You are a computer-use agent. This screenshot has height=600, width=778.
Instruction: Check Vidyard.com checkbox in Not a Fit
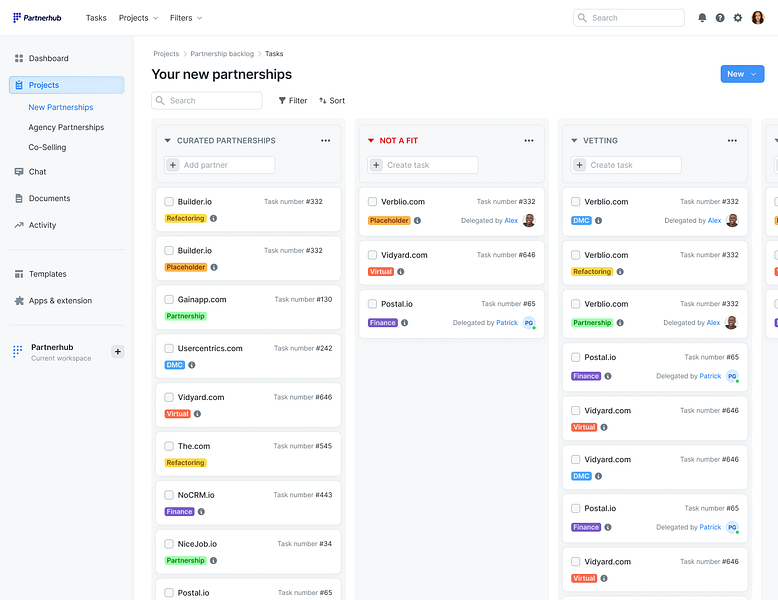(x=372, y=255)
